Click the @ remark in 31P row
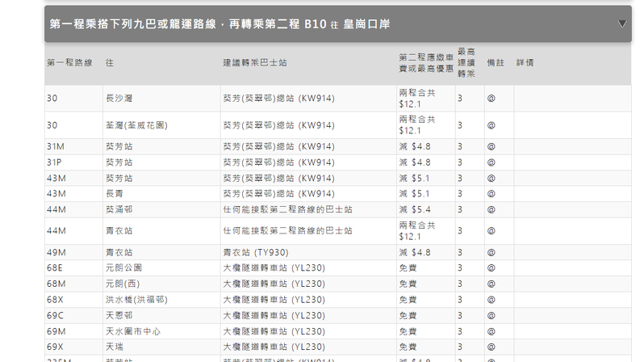This screenshot has height=362, width=644. [x=491, y=162]
